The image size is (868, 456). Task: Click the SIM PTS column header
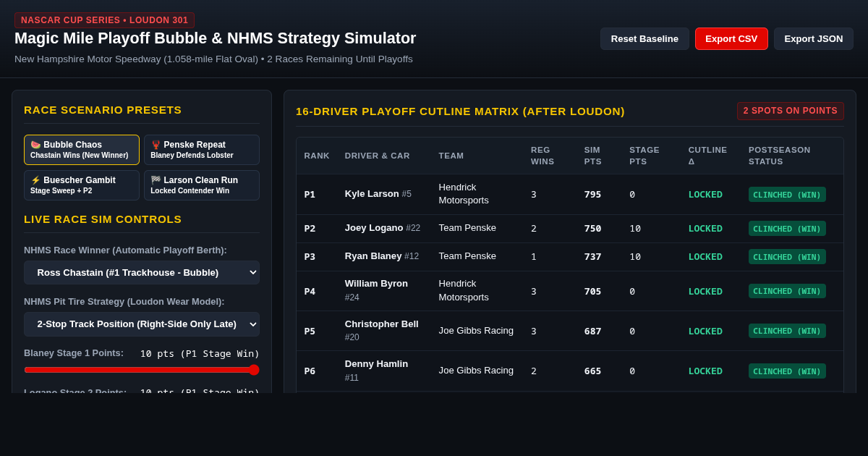coord(593,156)
